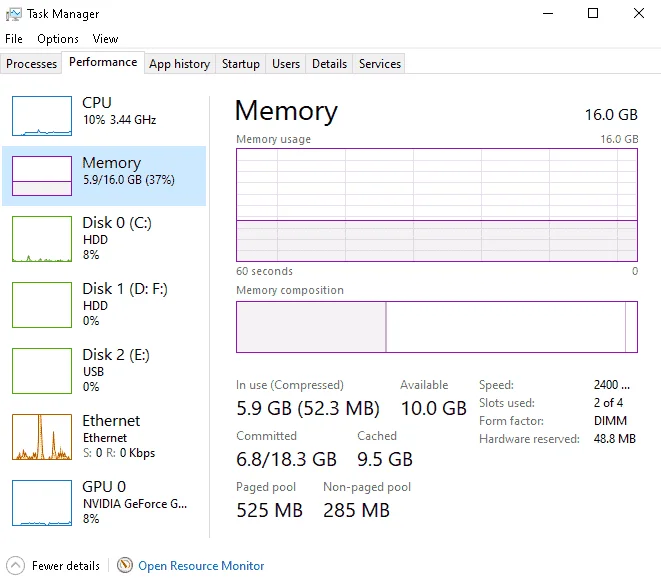Click the 'Hardware reserved:' label
This screenshot has height=585, width=661.
(529, 439)
